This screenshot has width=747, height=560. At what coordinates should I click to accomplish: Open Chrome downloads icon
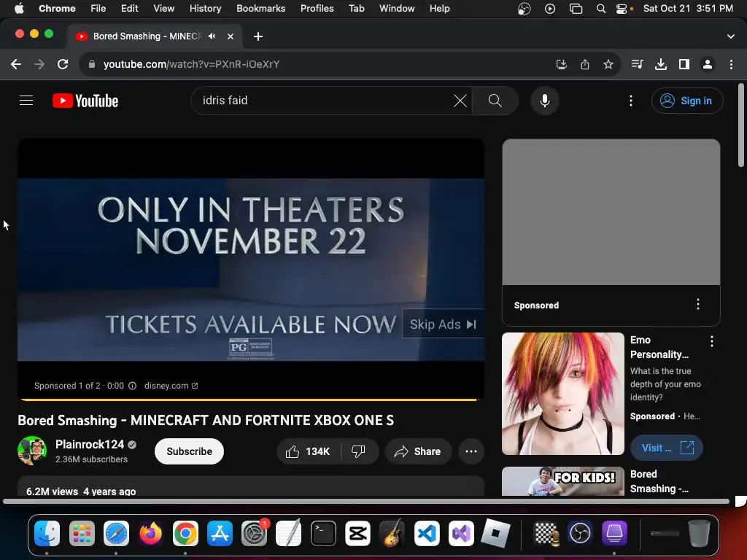(x=661, y=64)
